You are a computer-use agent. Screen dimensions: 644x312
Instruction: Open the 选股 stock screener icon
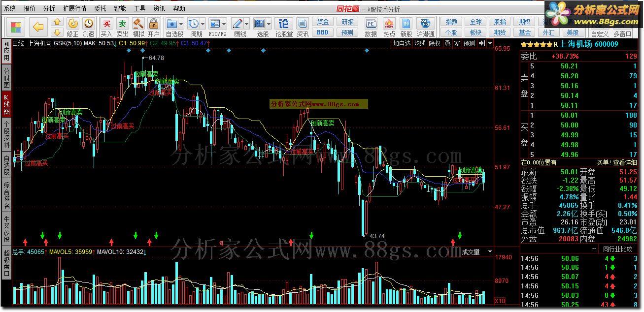tap(260, 24)
